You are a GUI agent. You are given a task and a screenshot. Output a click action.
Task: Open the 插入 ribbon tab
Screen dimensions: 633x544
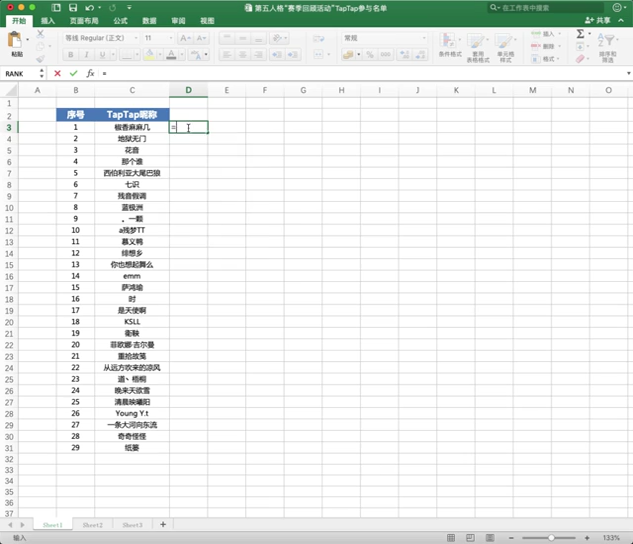pyautogui.click(x=48, y=21)
